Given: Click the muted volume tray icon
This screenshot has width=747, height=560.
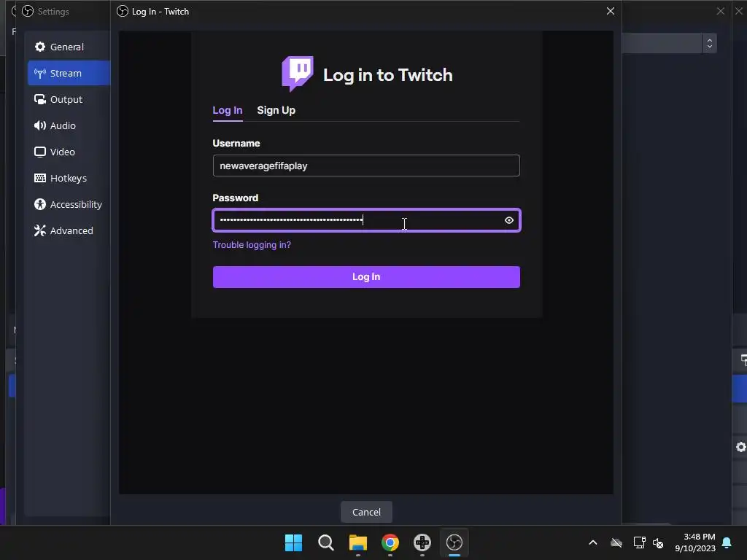Looking at the screenshot, I should pos(658,542).
